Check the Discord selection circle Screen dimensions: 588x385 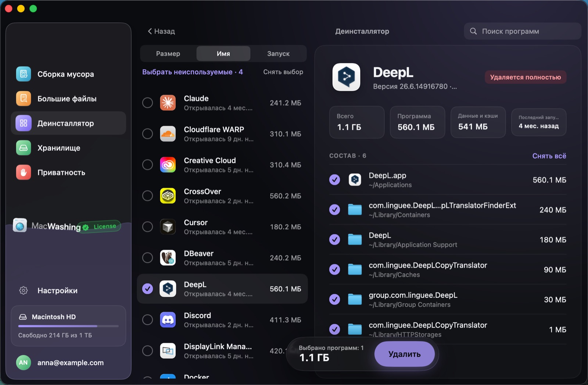148,320
